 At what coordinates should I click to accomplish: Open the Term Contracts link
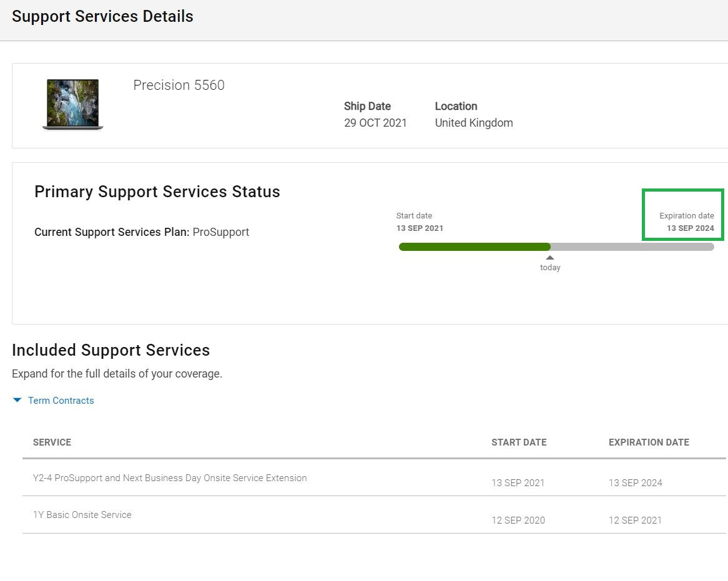click(x=61, y=401)
